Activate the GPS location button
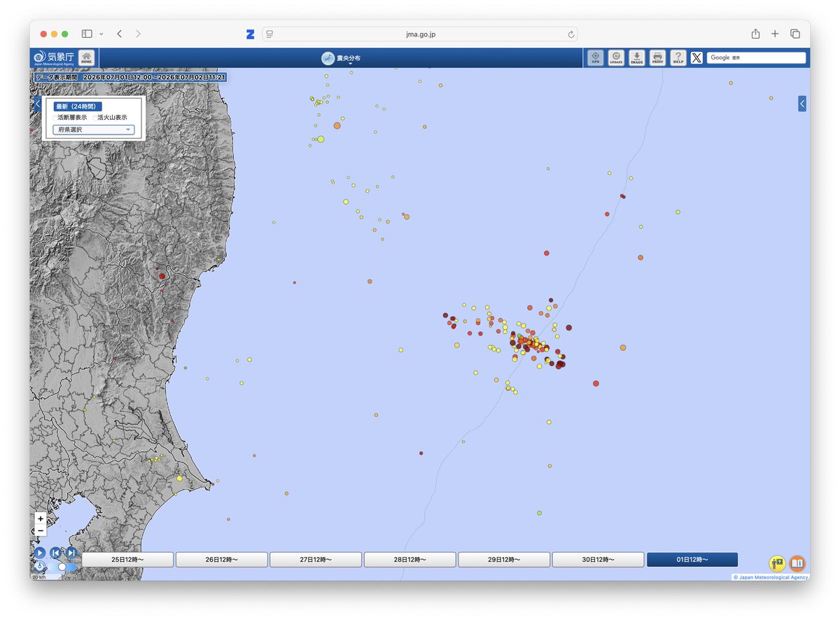The height and width of the screenshot is (620, 840). [595, 57]
